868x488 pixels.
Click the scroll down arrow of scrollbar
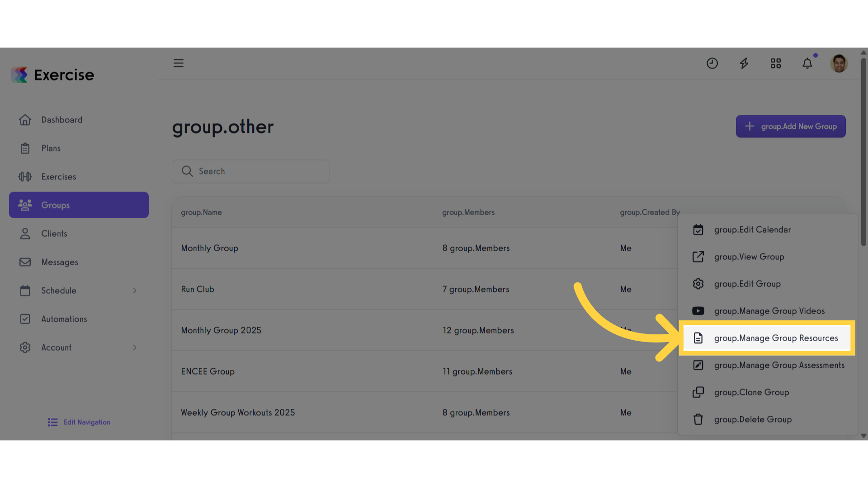point(863,436)
